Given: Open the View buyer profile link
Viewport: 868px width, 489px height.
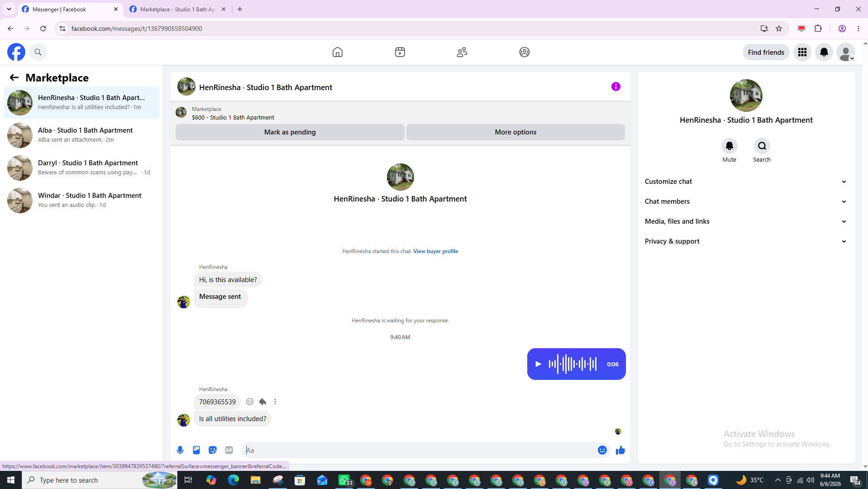Looking at the screenshot, I should click(x=435, y=251).
